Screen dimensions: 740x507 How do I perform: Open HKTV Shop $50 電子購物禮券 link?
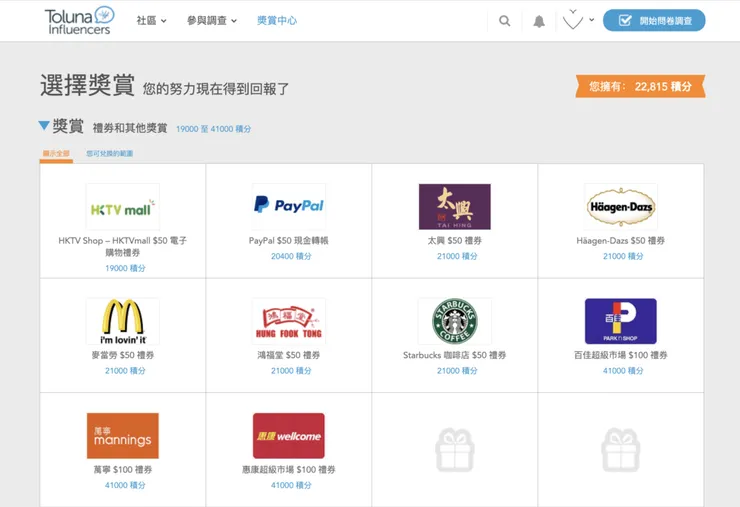pos(123,246)
